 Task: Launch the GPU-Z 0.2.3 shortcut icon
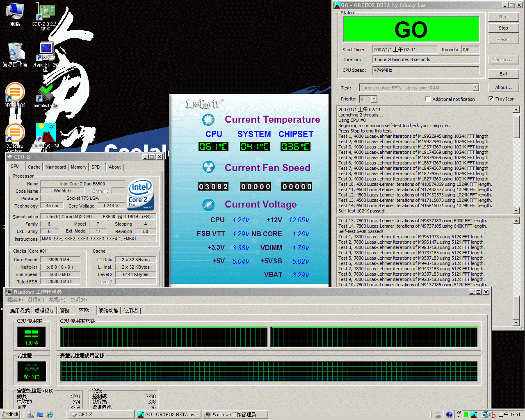coord(45,16)
